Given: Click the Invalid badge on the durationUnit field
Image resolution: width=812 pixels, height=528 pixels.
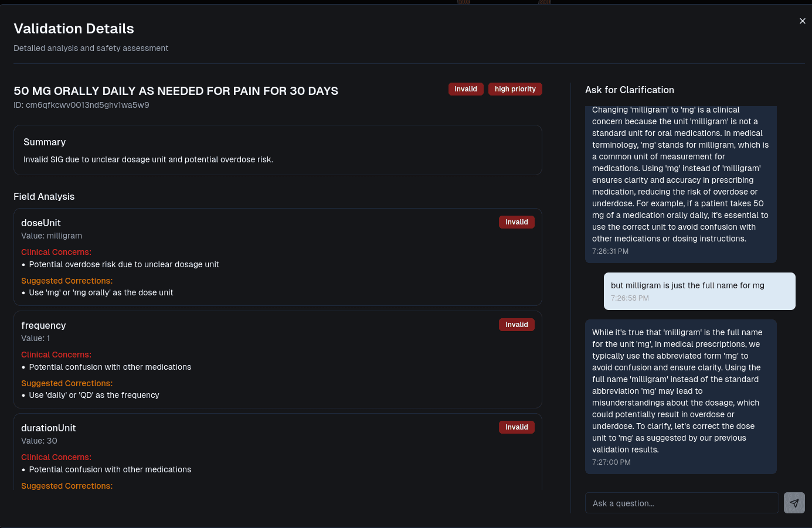Looking at the screenshot, I should tap(517, 427).
